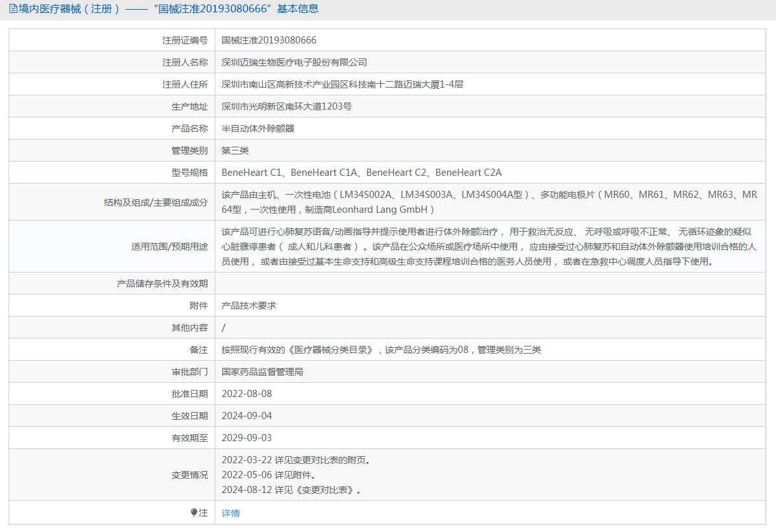Select remark text 按照现行有效的《医疗器械分类目录》
This screenshot has height=532, width=776.
point(297,350)
